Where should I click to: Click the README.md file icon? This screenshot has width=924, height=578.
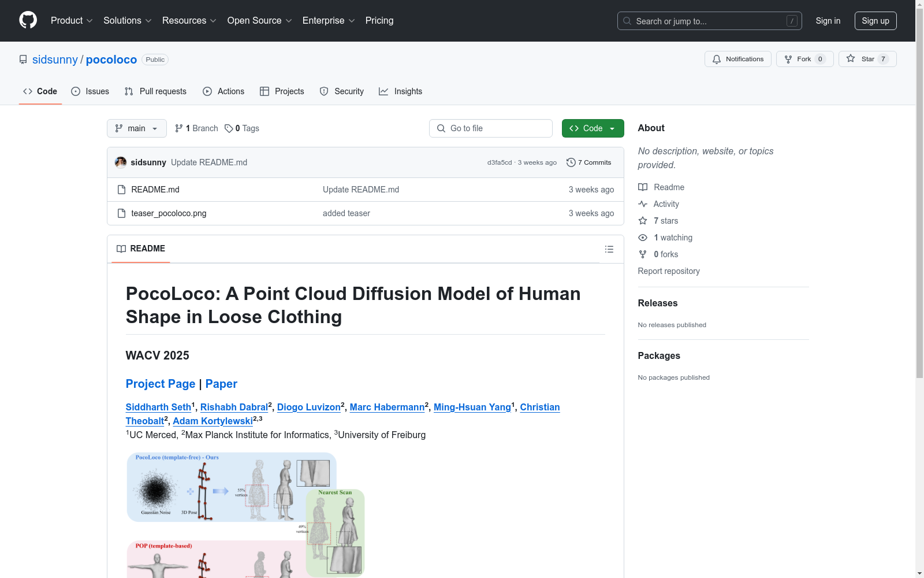tap(121, 190)
